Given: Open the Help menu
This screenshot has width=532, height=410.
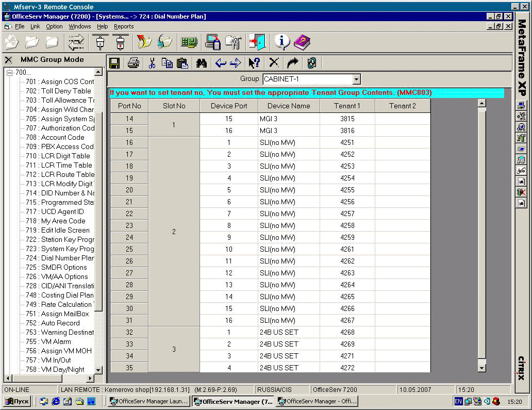Looking at the screenshot, I should coord(102,26).
